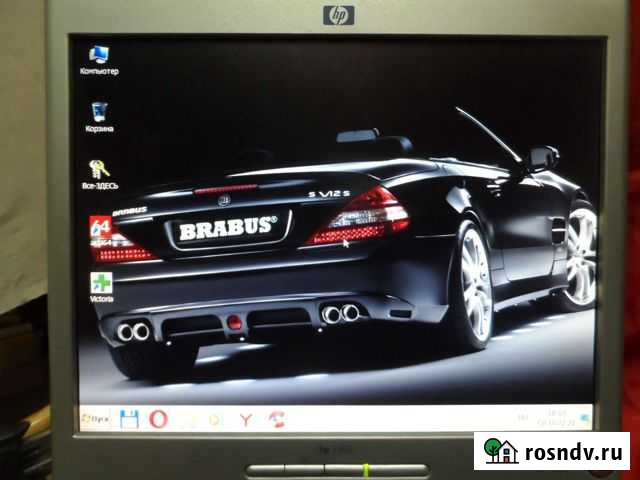
Task: Click the red telephone taskbar icon
Action: [273, 418]
